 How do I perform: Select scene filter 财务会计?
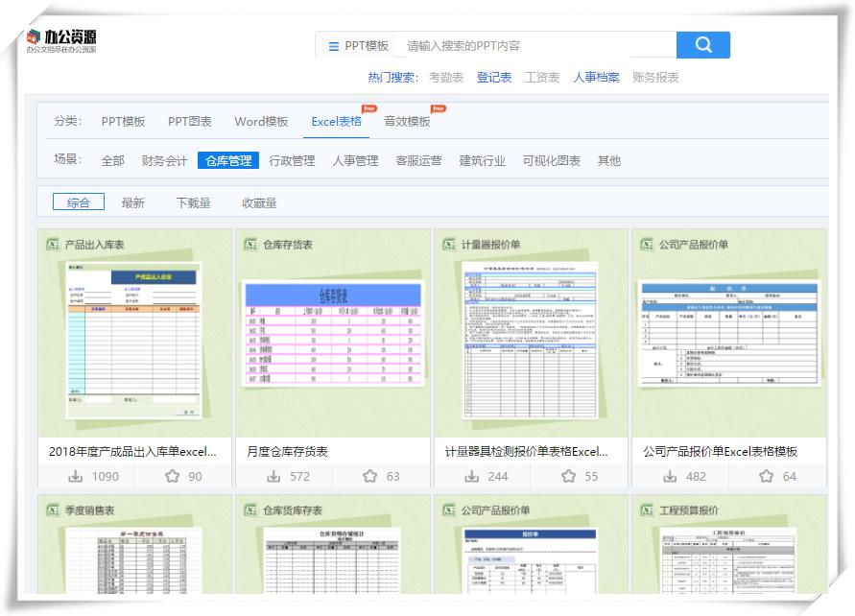pyautogui.click(x=164, y=161)
